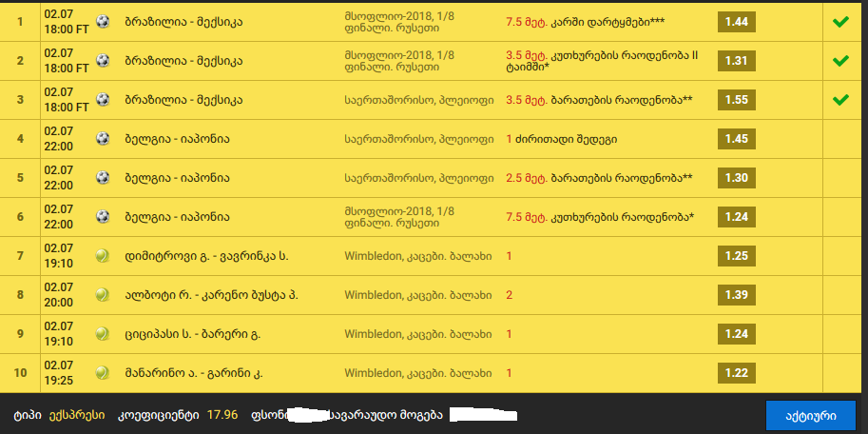Click the soccer ball icon in row 5
This screenshot has height=434, width=868.
(103, 178)
